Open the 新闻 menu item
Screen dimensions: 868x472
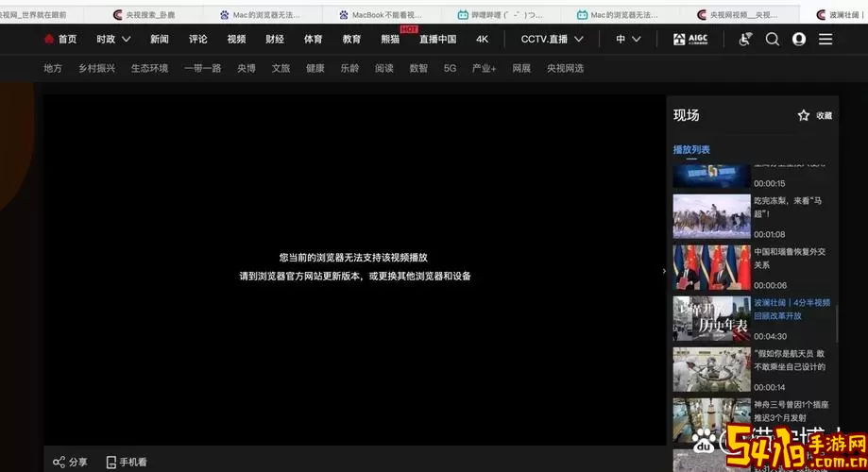click(x=160, y=40)
